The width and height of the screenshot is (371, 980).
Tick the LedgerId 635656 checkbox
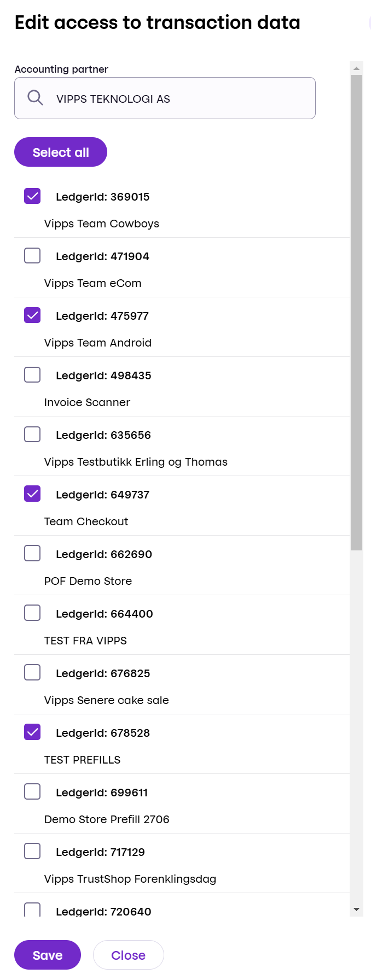coord(32,434)
